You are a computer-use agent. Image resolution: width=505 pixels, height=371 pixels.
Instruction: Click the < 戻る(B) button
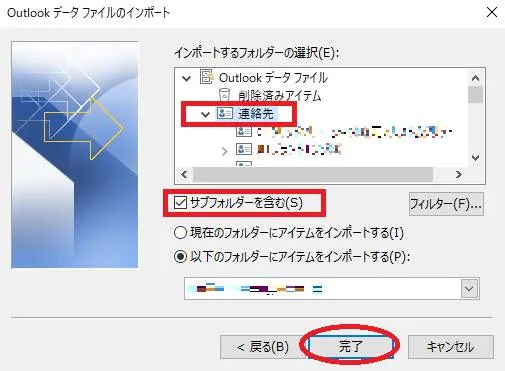pos(262,347)
